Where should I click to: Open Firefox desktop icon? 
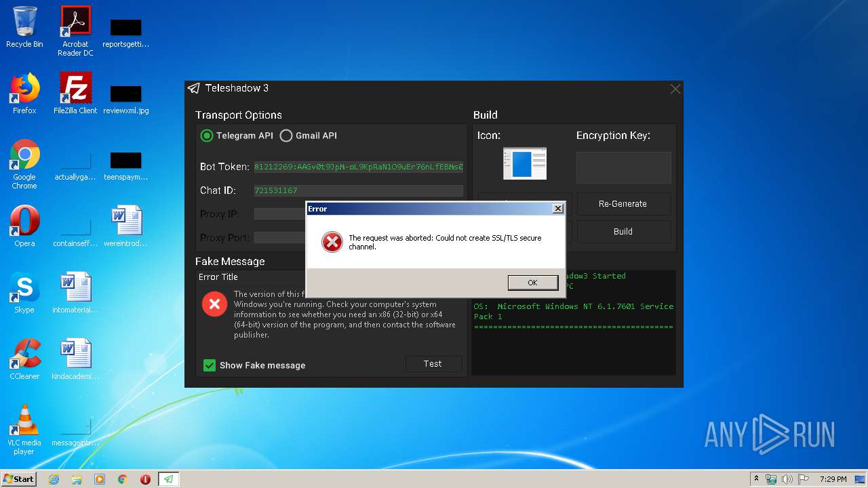(x=24, y=94)
